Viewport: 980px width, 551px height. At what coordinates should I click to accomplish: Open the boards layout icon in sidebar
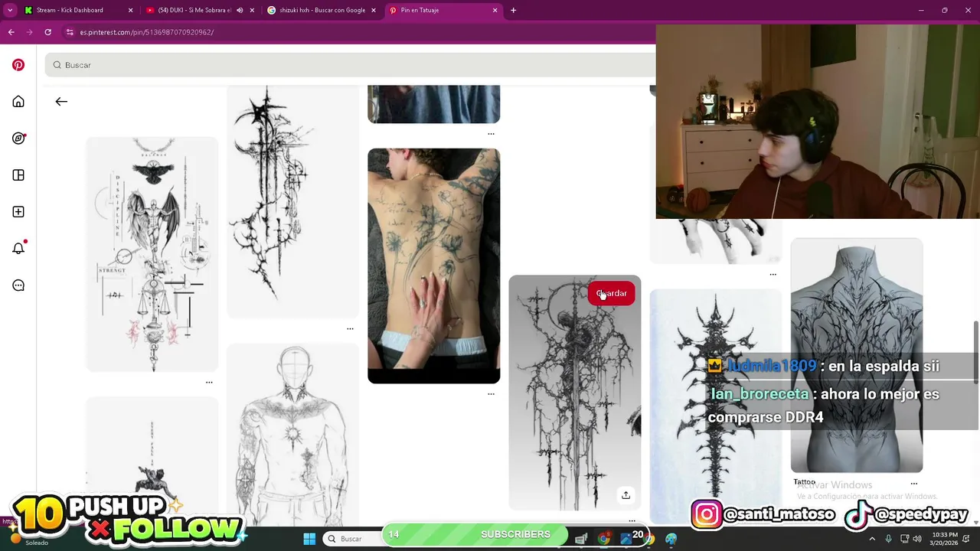pyautogui.click(x=18, y=175)
